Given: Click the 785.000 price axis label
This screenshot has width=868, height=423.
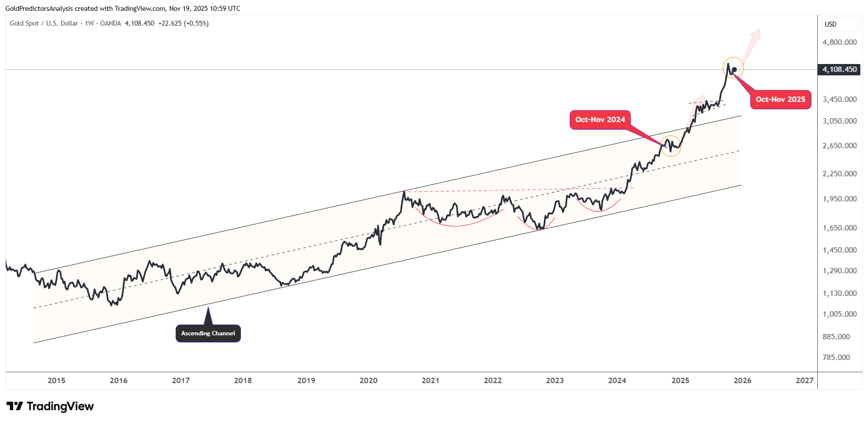Looking at the screenshot, I should click(x=839, y=357).
